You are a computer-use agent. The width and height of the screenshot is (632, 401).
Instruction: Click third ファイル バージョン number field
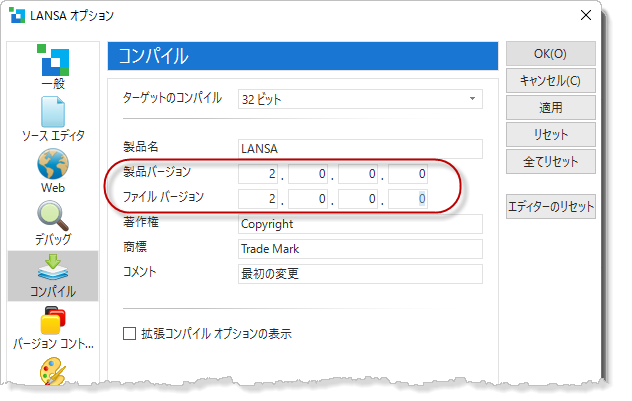click(358, 199)
